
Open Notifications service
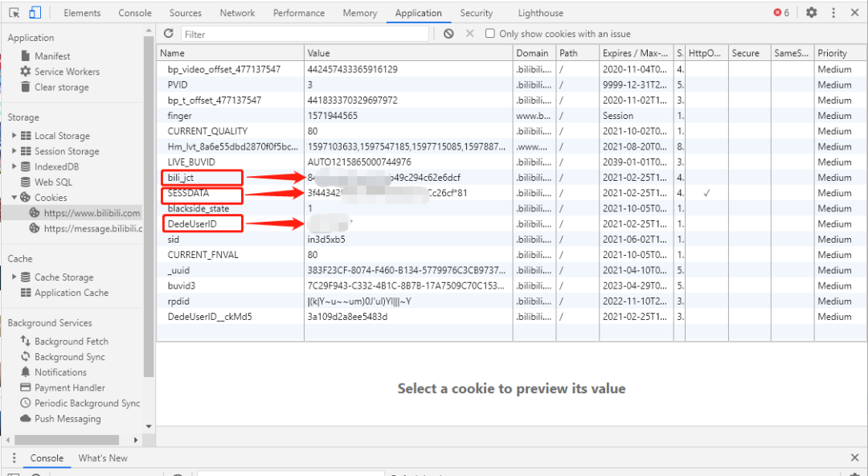(x=60, y=372)
